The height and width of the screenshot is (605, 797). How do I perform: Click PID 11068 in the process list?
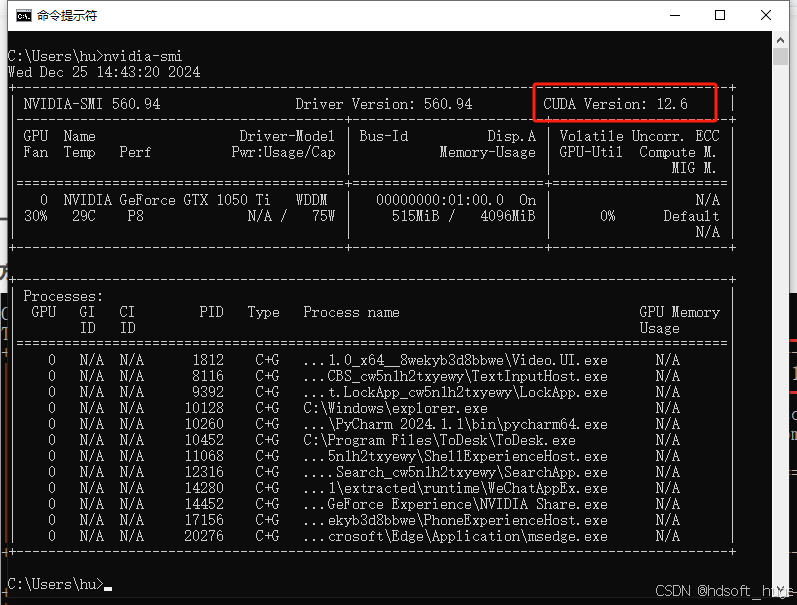click(204, 456)
